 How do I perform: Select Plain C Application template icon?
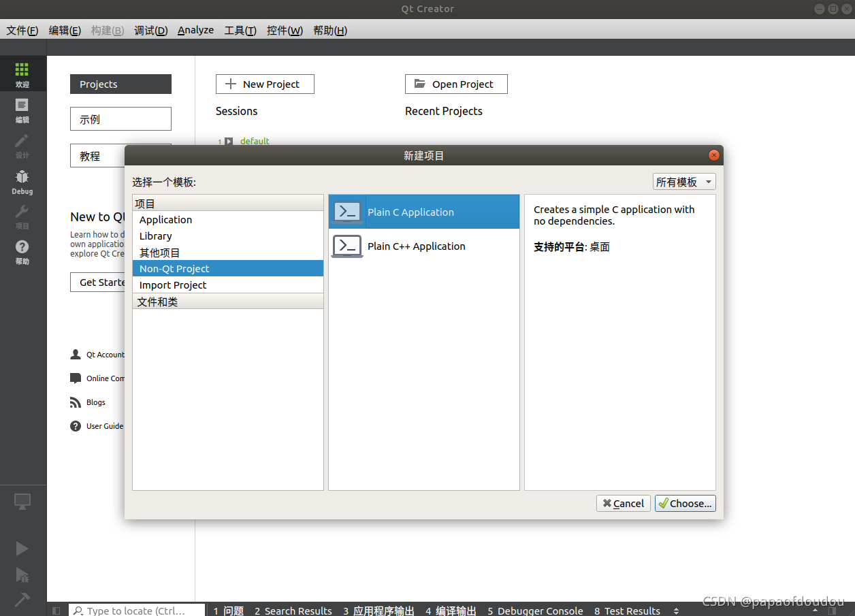(347, 212)
